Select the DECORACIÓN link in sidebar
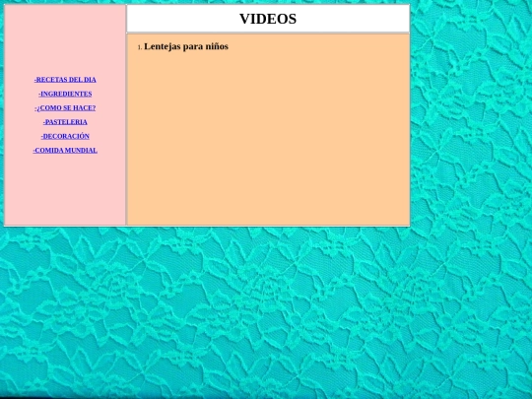The width and height of the screenshot is (532, 399). 65,136
